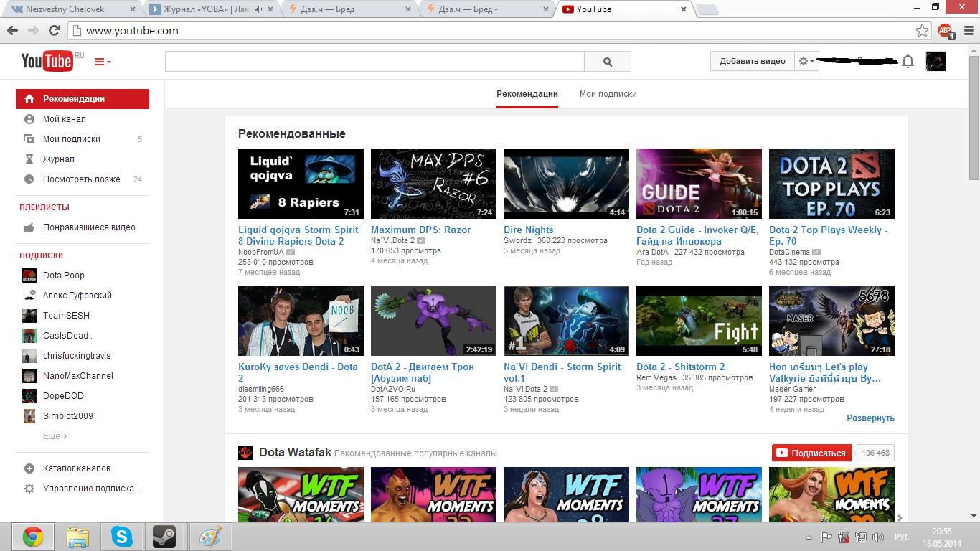The image size is (980, 551).
Task: Click the title Maximum DPS: Razor
Action: pyautogui.click(x=421, y=230)
